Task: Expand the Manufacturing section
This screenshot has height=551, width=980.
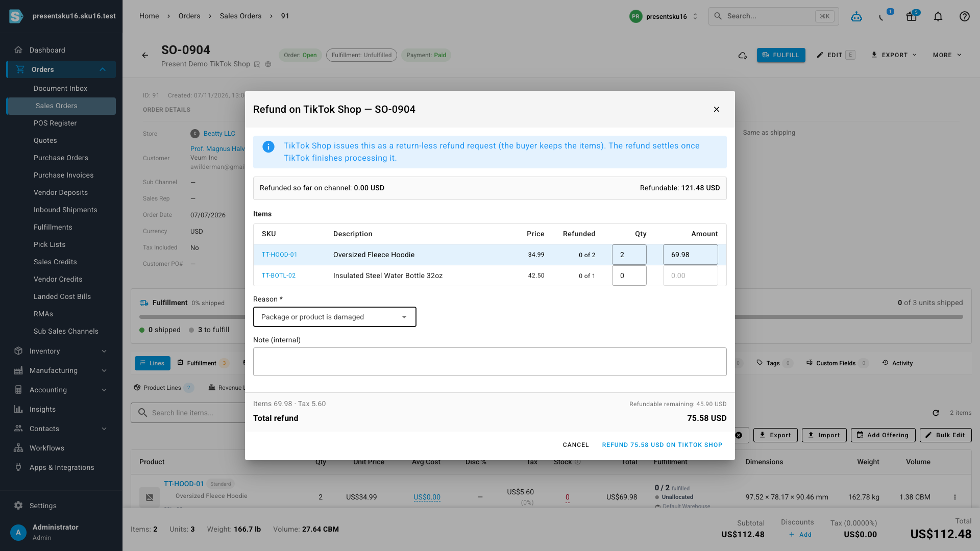Action: [61, 370]
